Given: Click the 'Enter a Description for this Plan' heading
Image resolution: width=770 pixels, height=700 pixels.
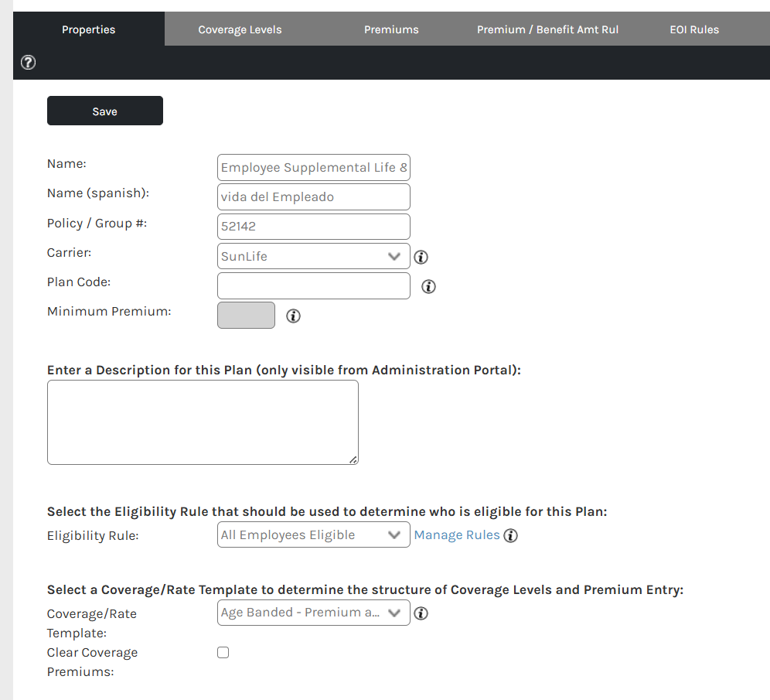Looking at the screenshot, I should tap(284, 370).
